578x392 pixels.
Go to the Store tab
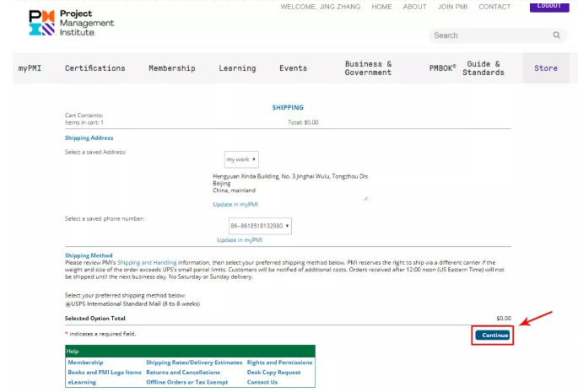coord(545,68)
